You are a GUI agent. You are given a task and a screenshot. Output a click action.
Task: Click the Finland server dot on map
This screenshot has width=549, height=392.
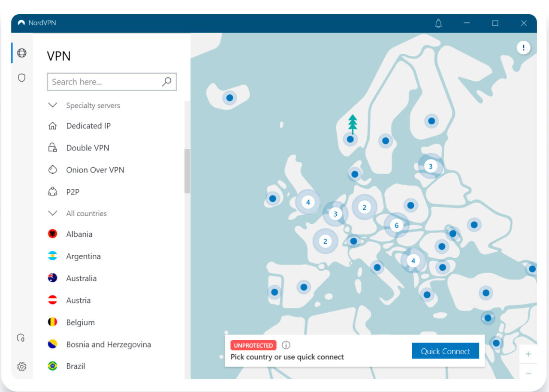[431, 121]
